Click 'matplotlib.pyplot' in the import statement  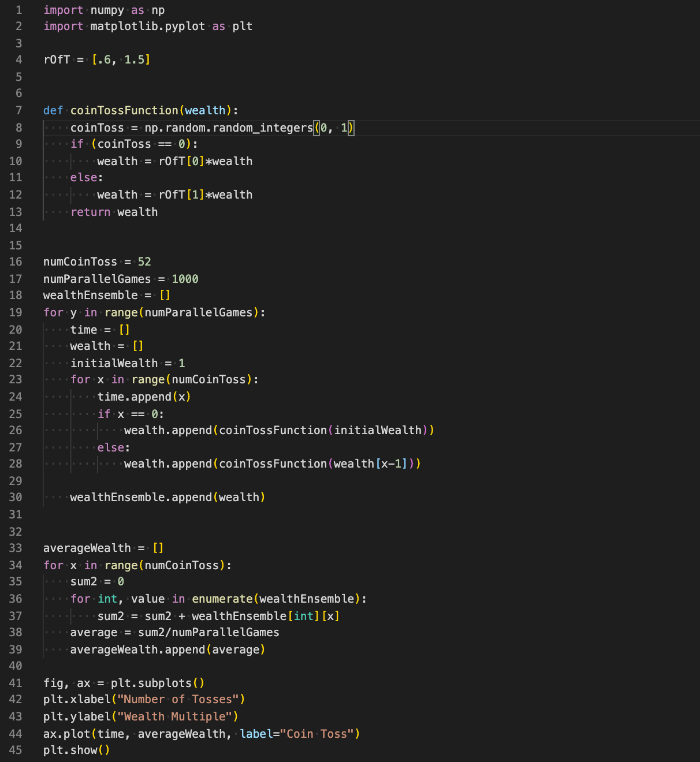click(x=147, y=26)
